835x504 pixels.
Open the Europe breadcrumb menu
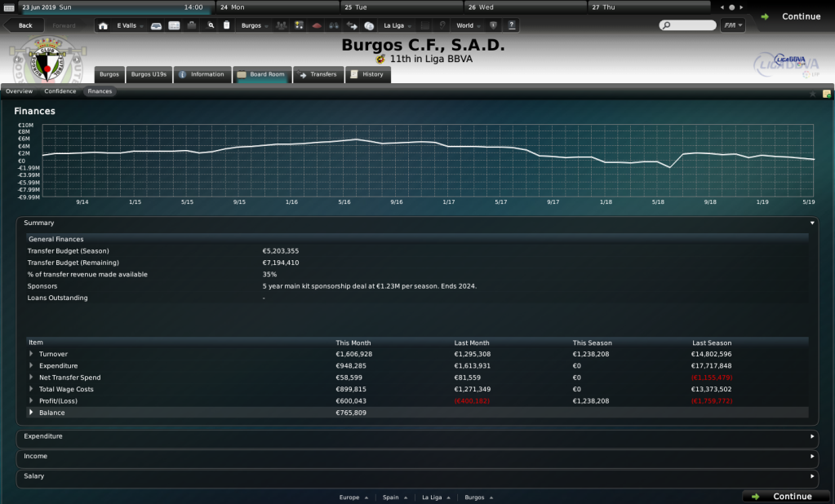point(353,497)
